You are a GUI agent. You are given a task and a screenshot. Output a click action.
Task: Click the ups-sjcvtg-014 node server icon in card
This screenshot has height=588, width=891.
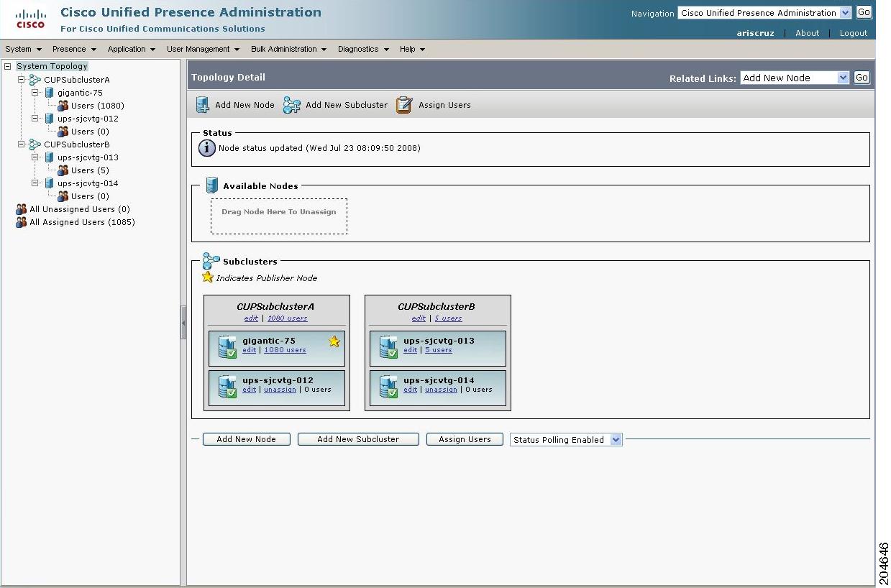pos(388,387)
